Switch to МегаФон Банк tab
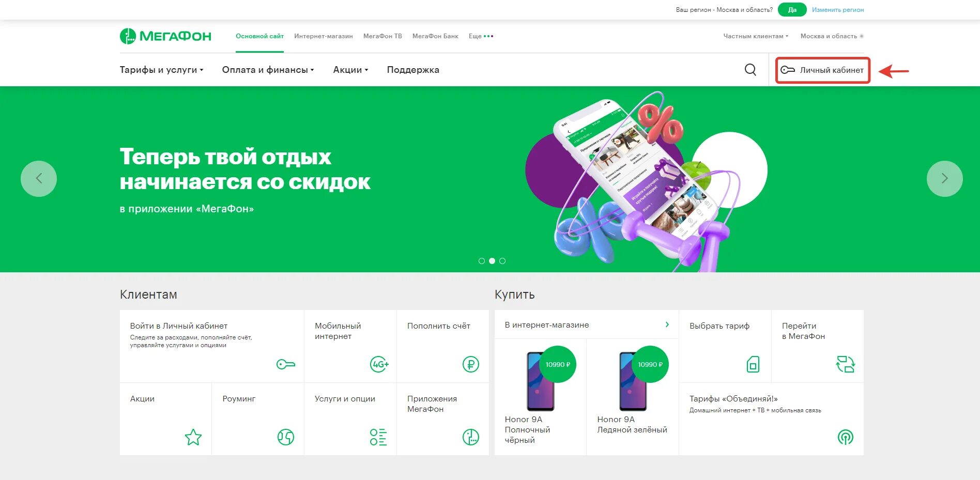 (435, 36)
